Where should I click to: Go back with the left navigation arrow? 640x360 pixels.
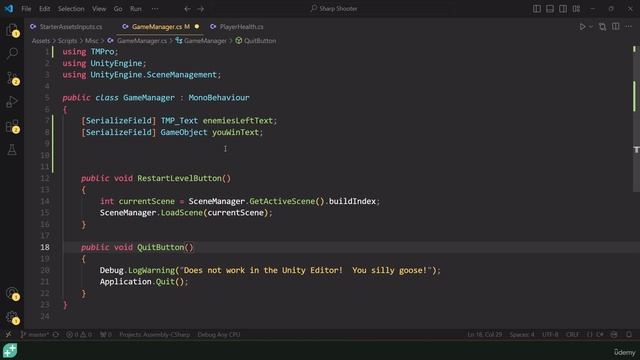(187, 9)
